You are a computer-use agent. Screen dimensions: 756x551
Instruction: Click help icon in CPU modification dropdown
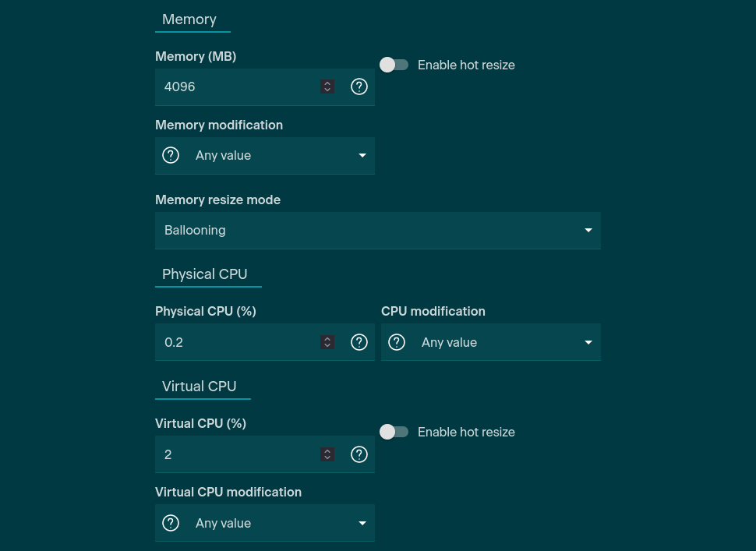point(397,342)
